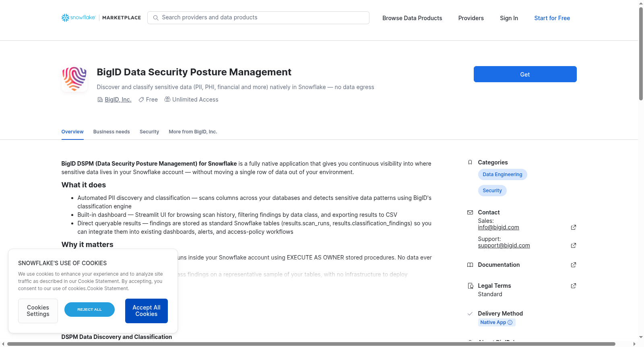The image size is (644, 347).
Task: Focus the search providers and data products field
Action: tap(258, 18)
